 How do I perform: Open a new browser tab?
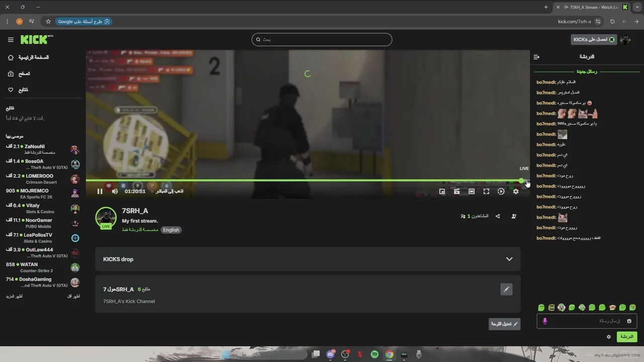click(x=546, y=7)
